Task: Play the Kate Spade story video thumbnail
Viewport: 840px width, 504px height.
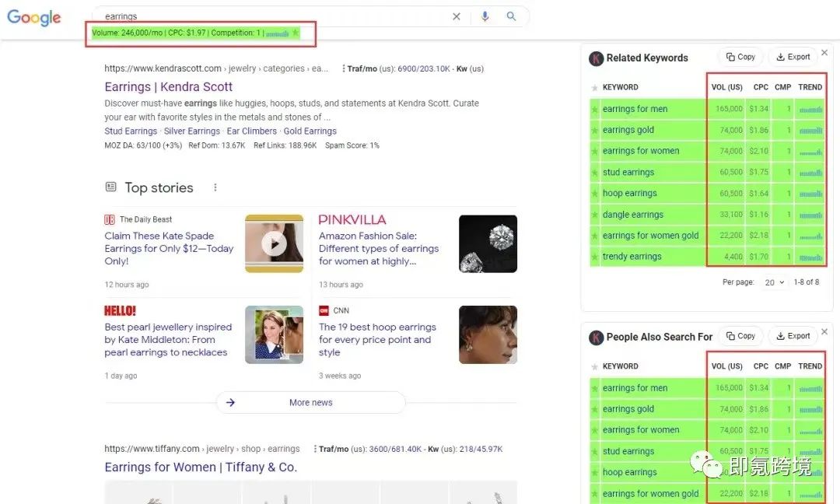Action: [x=275, y=243]
